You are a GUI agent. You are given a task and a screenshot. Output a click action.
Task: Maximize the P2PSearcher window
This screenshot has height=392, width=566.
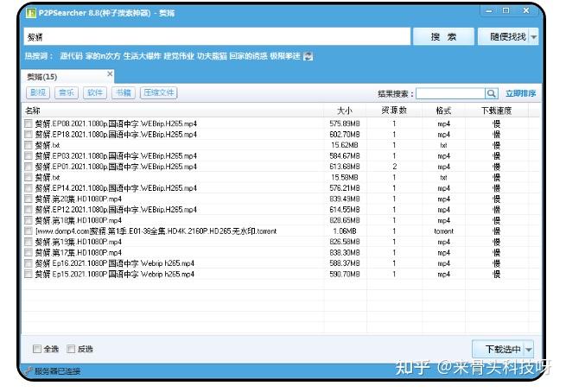pyautogui.click(x=506, y=11)
